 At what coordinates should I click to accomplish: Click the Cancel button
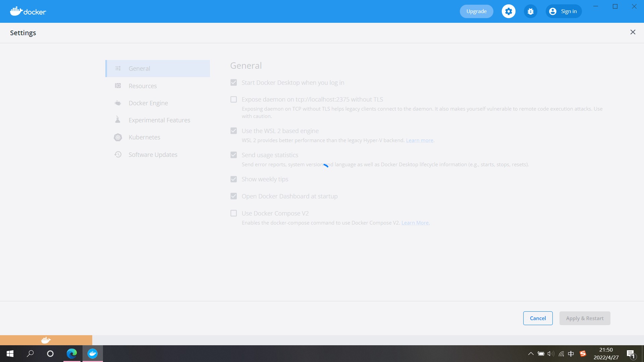coord(538,318)
